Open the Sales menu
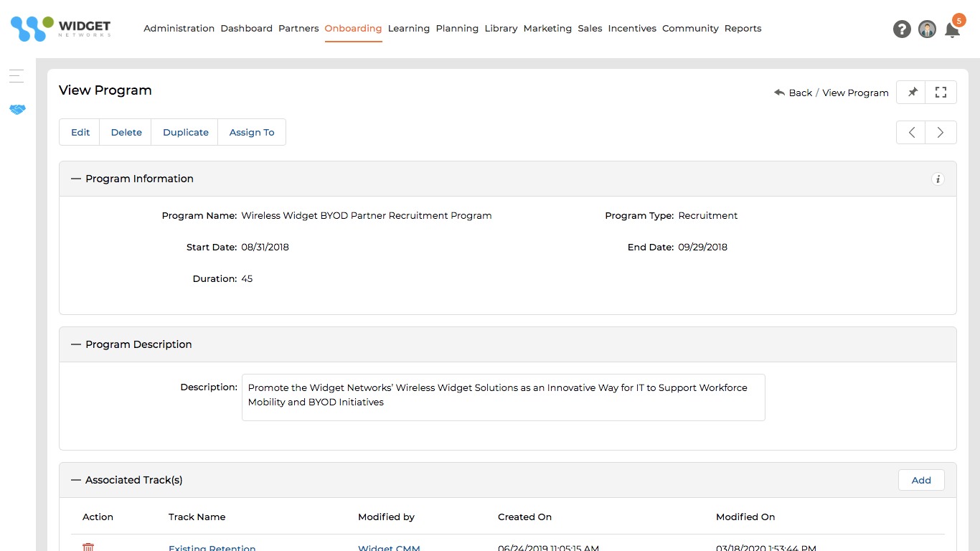 click(590, 29)
